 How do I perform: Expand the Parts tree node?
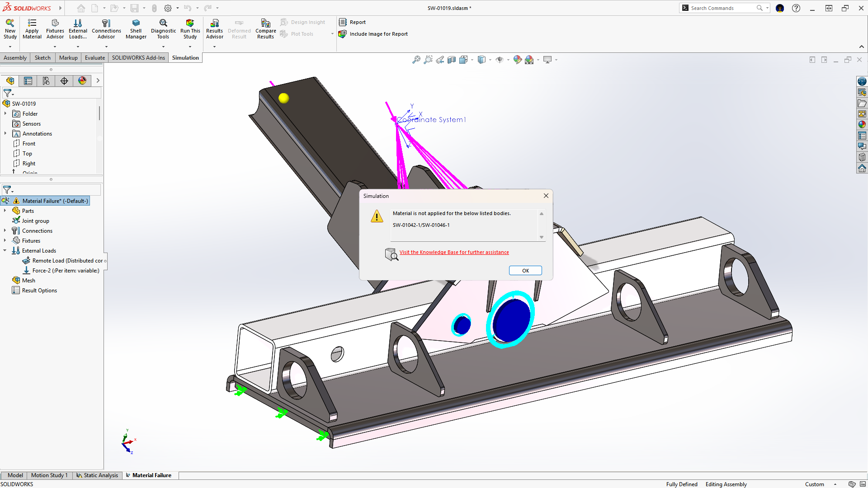pyautogui.click(x=5, y=211)
